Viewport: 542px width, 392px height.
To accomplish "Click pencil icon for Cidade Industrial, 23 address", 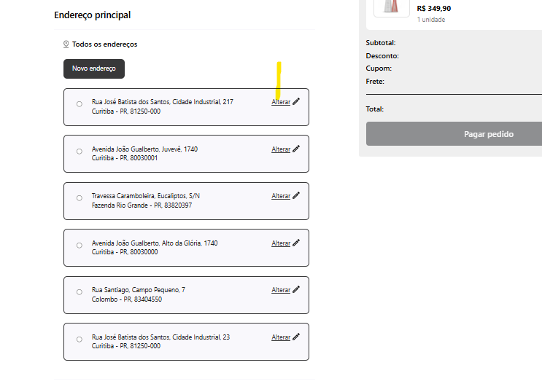I will [x=296, y=337].
